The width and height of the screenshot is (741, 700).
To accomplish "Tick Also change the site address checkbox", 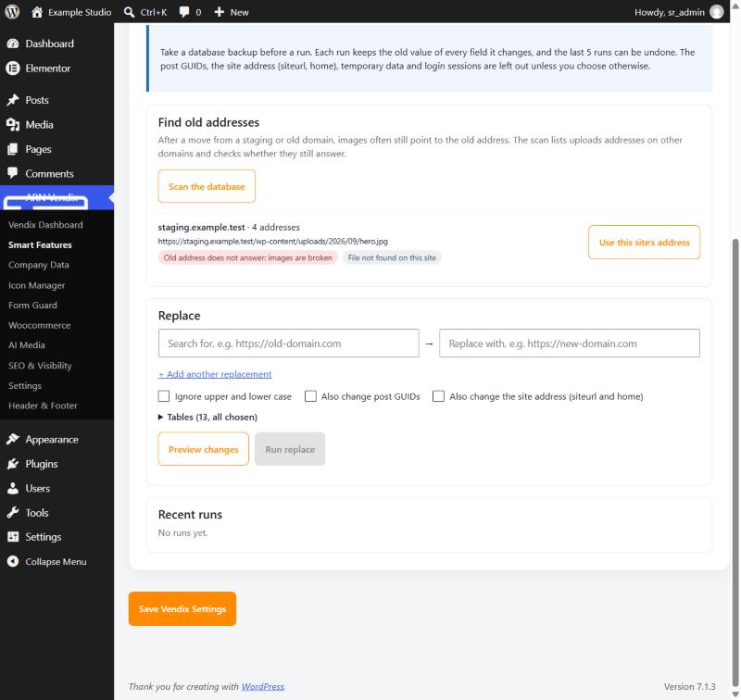I will pos(438,395).
